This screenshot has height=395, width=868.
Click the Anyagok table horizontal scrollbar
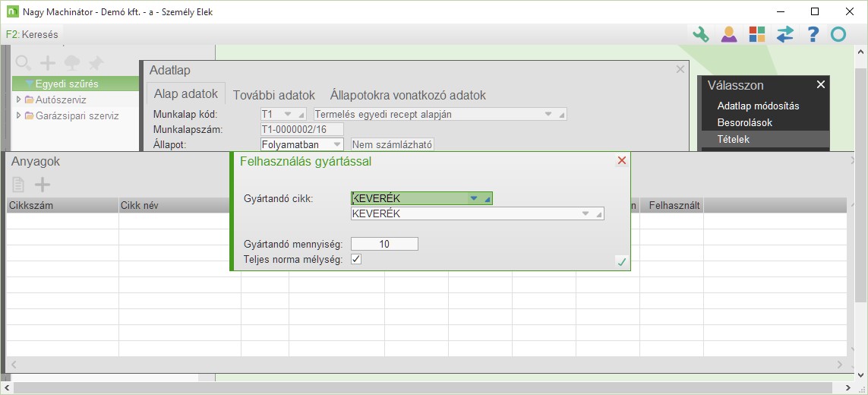coord(426,365)
